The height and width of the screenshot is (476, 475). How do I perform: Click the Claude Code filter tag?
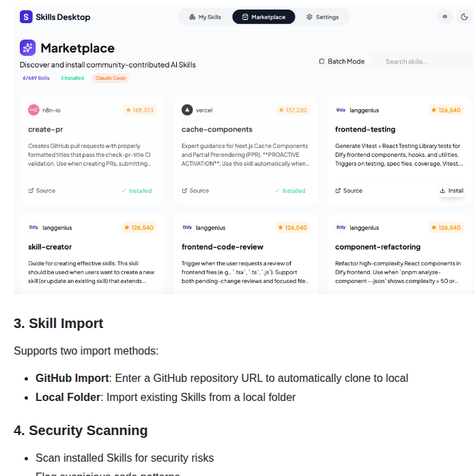click(x=110, y=78)
